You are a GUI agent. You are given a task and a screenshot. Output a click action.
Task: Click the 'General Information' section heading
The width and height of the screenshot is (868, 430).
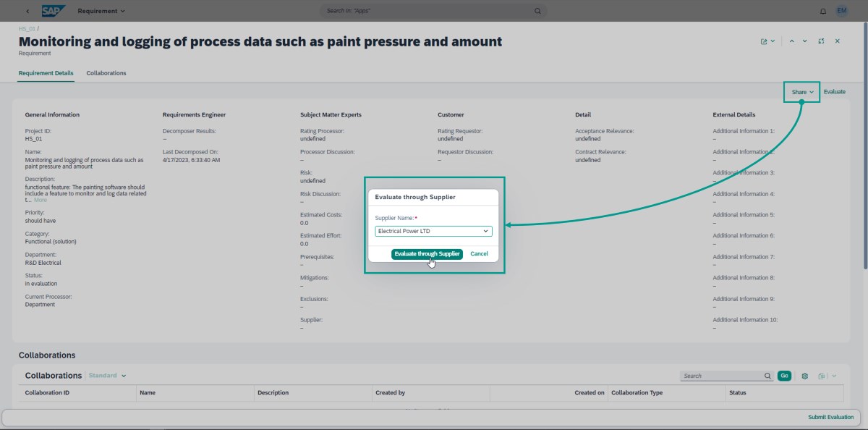pos(52,115)
